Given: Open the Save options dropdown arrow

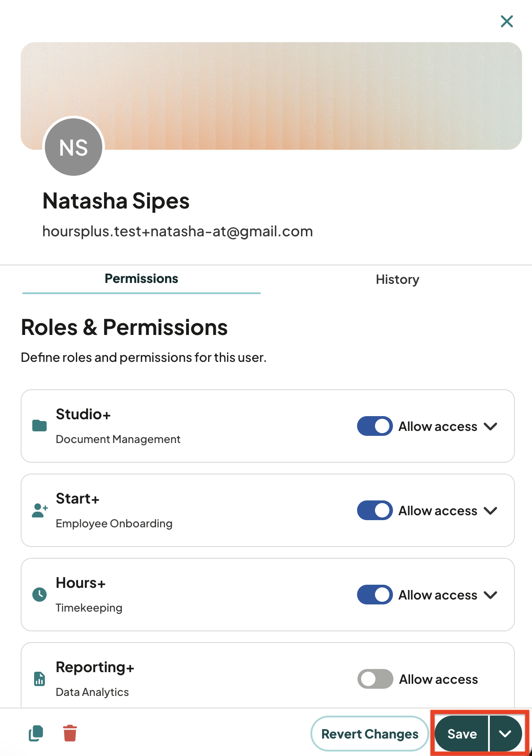Looking at the screenshot, I should click(506, 734).
